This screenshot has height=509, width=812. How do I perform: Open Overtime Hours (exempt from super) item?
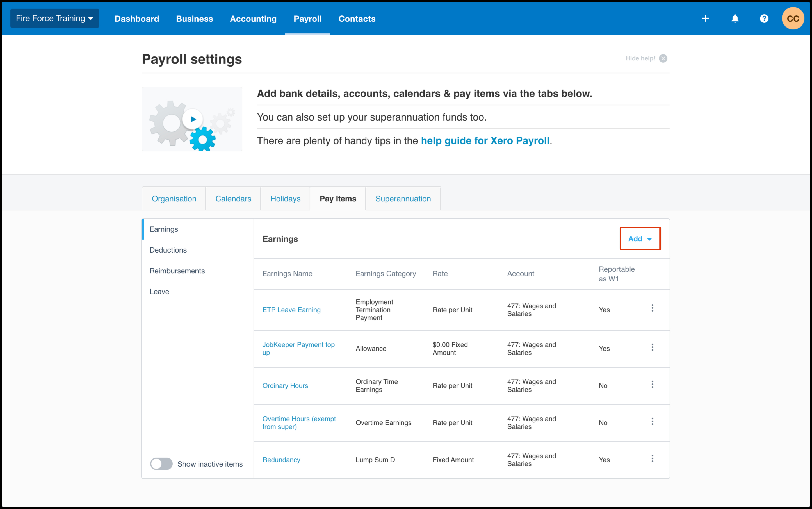click(x=299, y=422)
